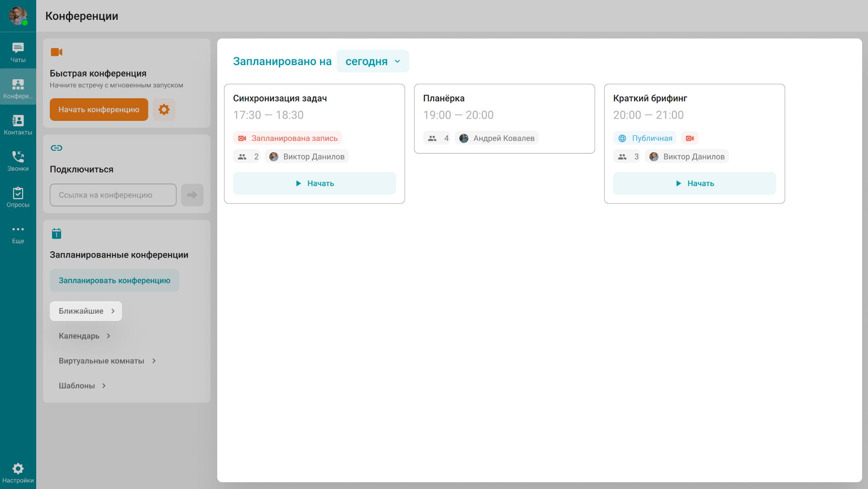Screen dimensions: 868x489
Task: Show more items via Еще
Action: [18, 234]
